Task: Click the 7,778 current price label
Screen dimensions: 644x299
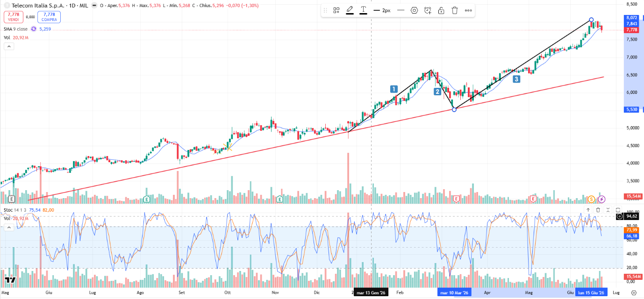Action: 632,30
